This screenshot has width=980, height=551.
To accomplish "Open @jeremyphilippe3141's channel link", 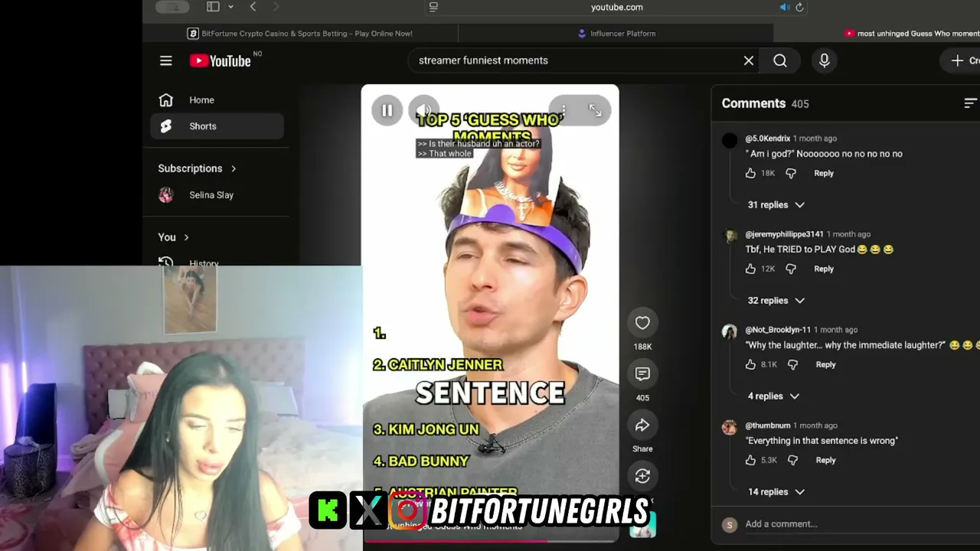I will click(784, 234).
